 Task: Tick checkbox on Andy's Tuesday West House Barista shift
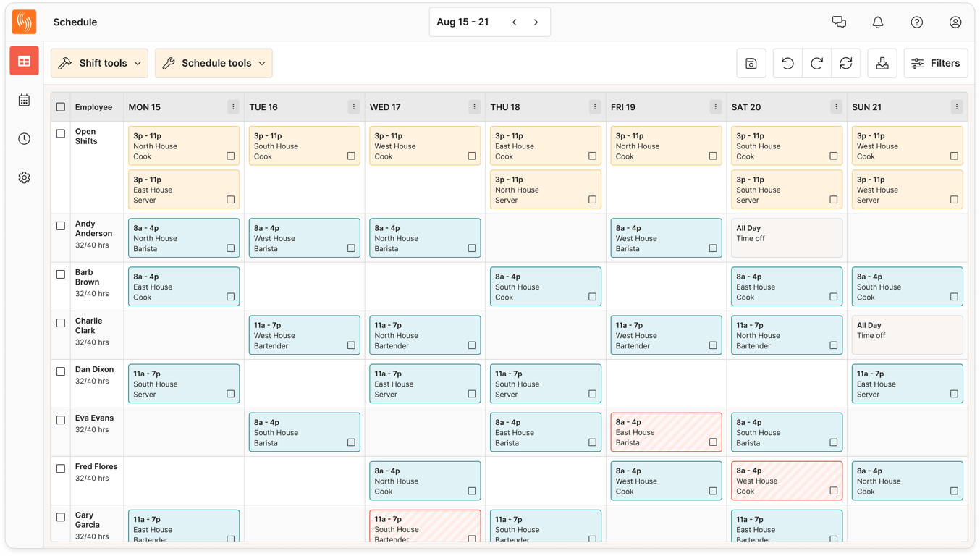(351, 248)
